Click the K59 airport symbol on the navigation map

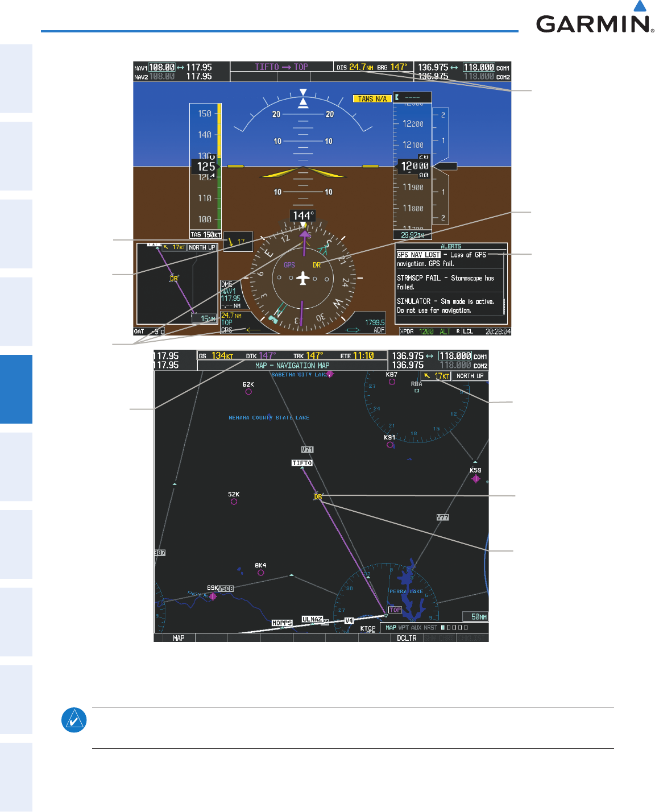tap(476, 479)
